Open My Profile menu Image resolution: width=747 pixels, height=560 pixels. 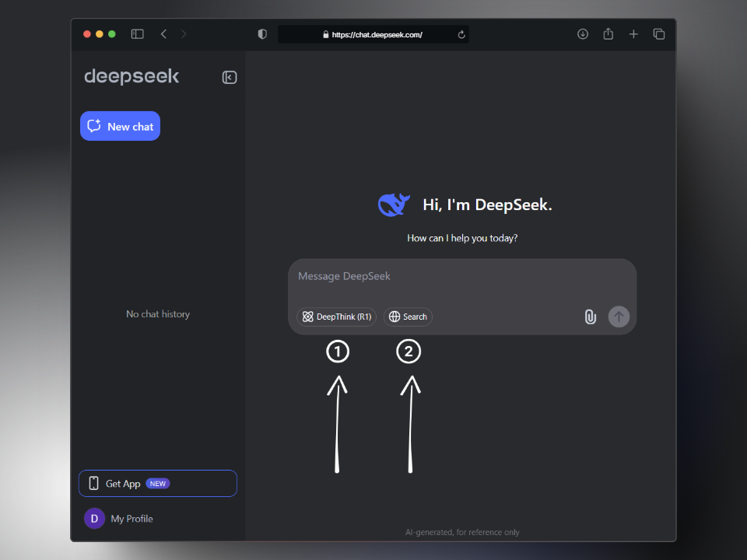tap(119, 519)
